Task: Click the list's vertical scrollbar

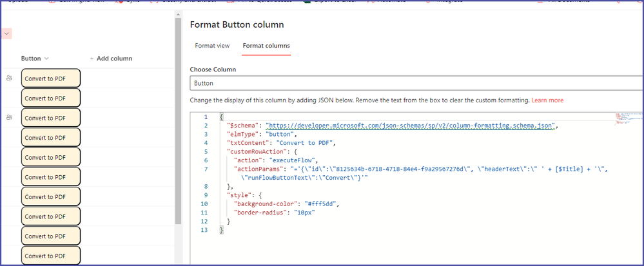Action: click(x=178, y=129)
